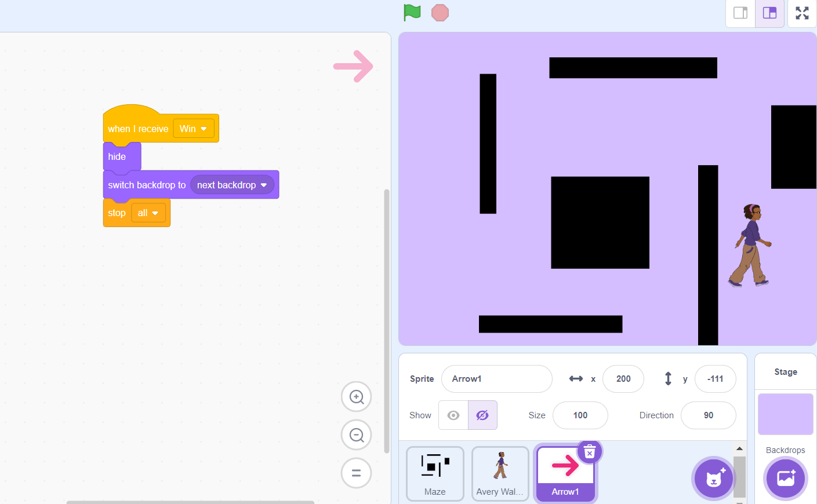Delete the Arrow1 sprite
The image size is (817, 504).
590,451
